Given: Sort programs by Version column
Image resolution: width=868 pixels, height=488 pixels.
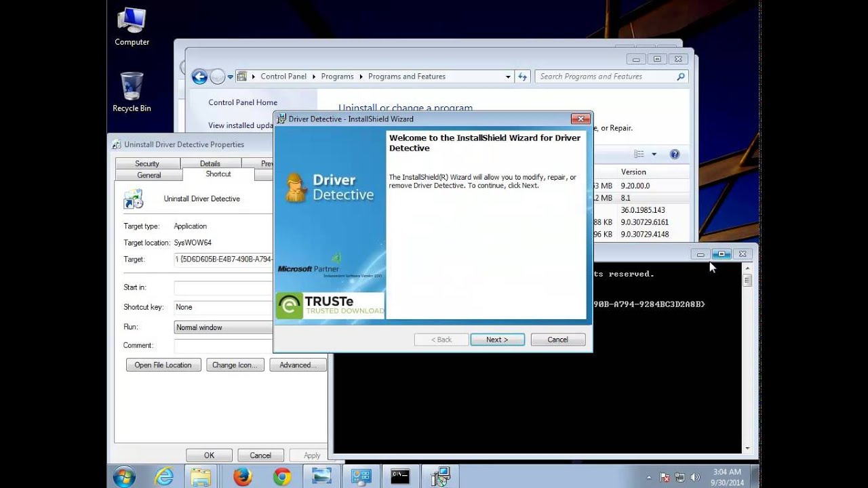Looking at the screenshot, I should click(633, 172).
